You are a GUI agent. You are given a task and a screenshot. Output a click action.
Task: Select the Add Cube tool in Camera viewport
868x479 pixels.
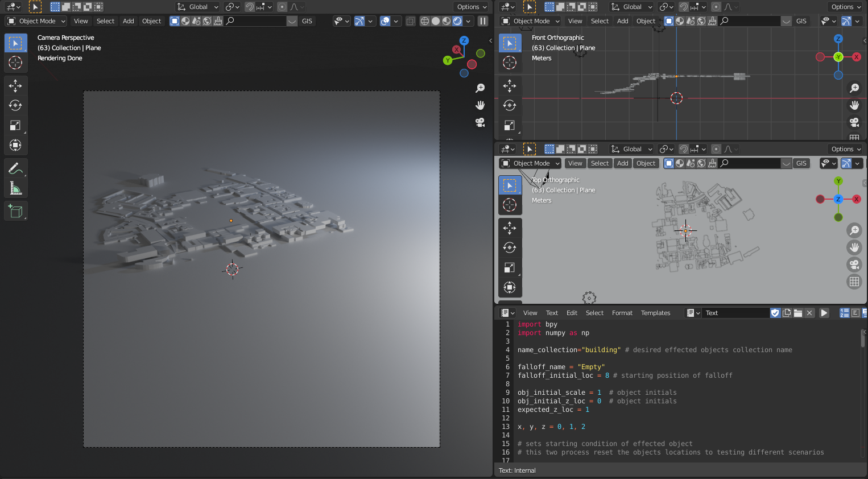tap(15, 211)
